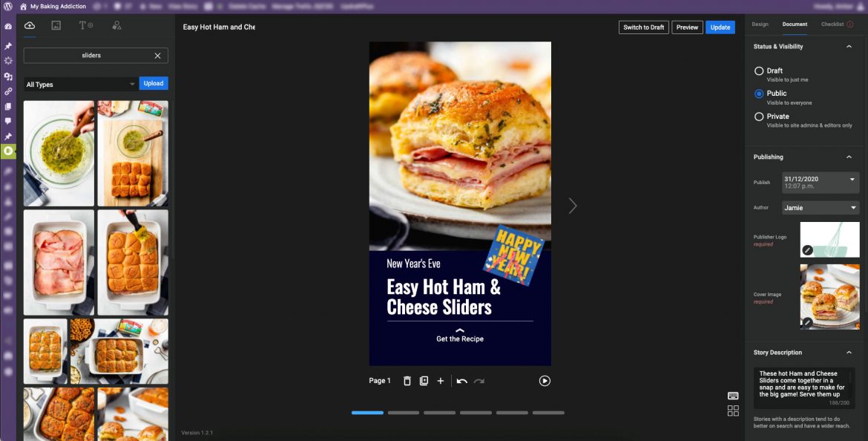Viewport: 868px width, 441px height.
Task: Switch to the Design tab
Action: tap(760, 24)
